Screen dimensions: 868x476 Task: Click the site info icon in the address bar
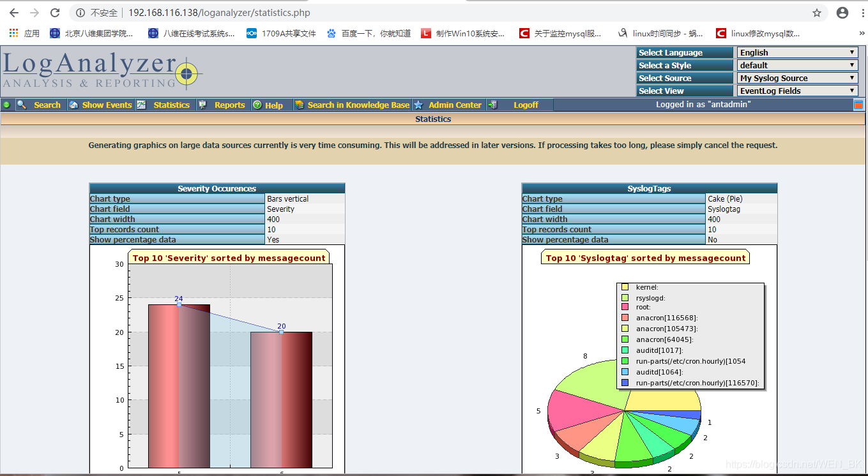click(x=80, y=13)
